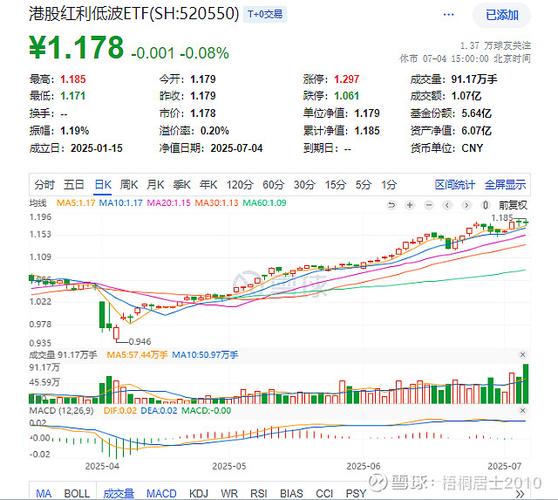Image resolution: width=558 pixels, height=500 pixels.
Task: Move the chart left with the arrow icon
Action: (x=447, y=205)
